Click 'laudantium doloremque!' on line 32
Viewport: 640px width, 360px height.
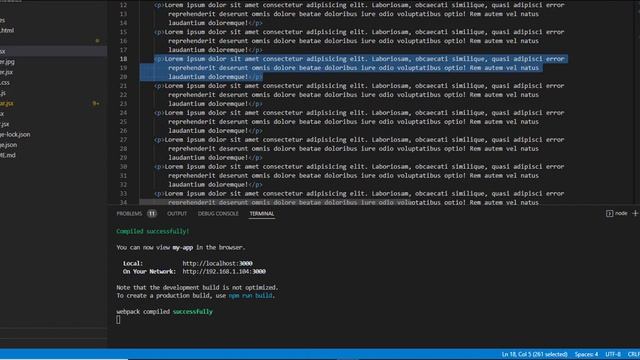point(208,184)
